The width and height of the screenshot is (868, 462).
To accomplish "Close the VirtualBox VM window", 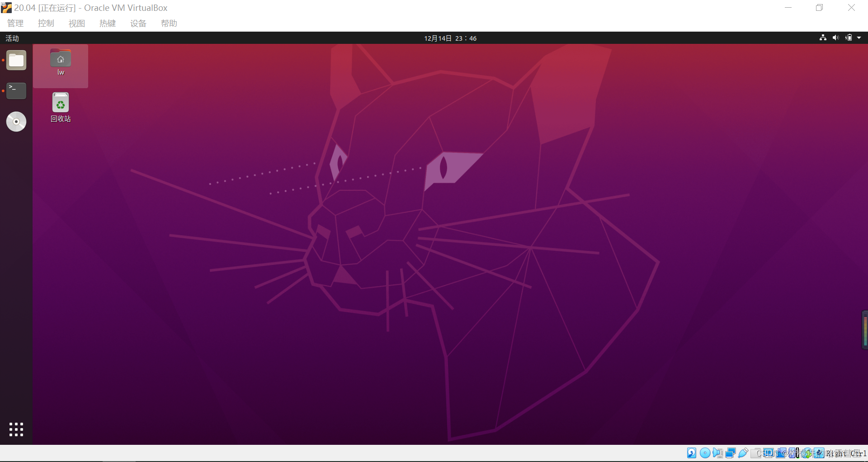I will coord(851,8).
